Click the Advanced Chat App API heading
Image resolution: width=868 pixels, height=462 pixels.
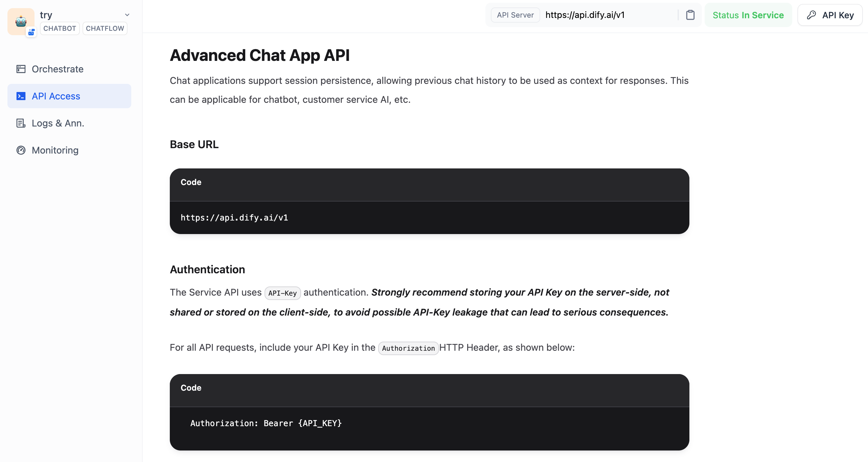pyautogui.click(x=259, y=55)
